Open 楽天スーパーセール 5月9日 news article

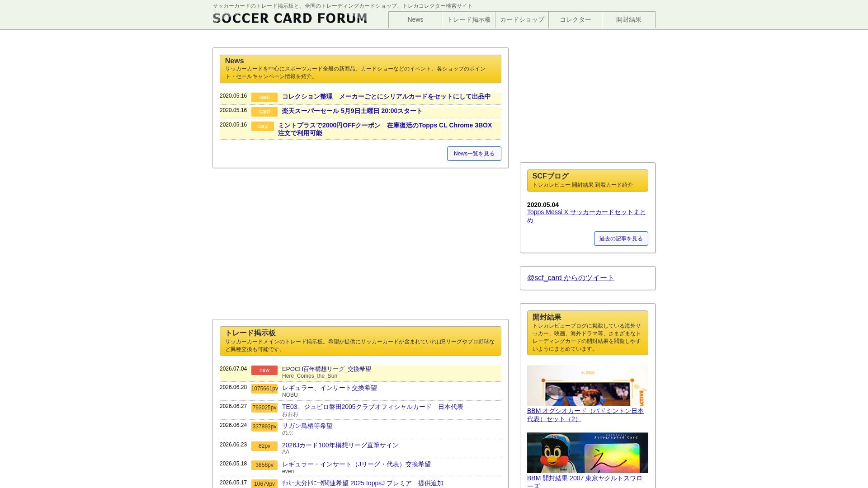[352, 111]
